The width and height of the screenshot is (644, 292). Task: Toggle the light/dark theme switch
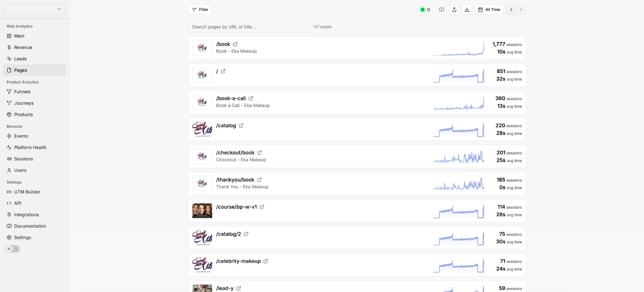pos(13,249)
